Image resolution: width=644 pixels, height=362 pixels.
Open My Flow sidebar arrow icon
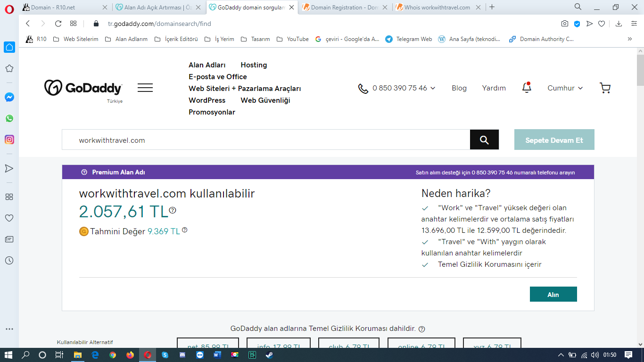pyautogui.click(x=9, y=168)
